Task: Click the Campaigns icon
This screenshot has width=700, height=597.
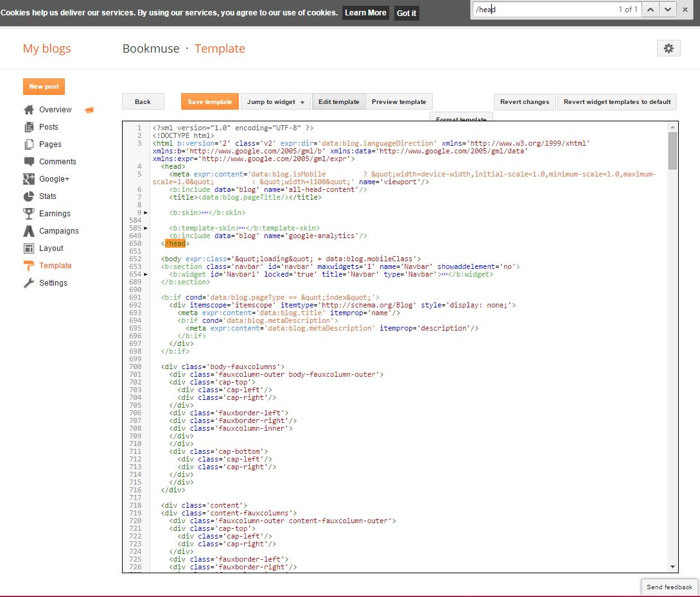Action: coord(29,231)
